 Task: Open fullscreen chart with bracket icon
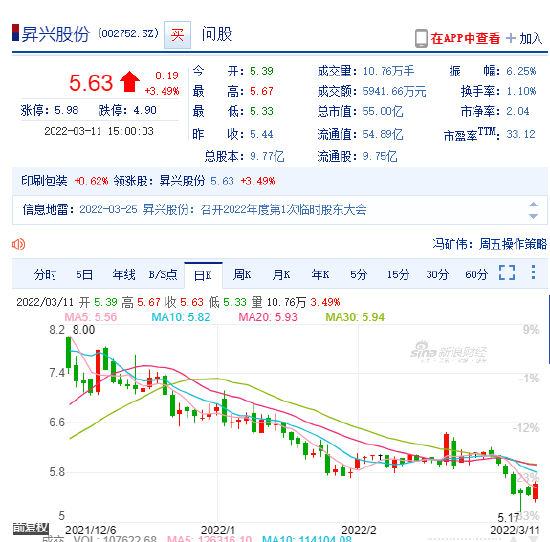point(507,273)
